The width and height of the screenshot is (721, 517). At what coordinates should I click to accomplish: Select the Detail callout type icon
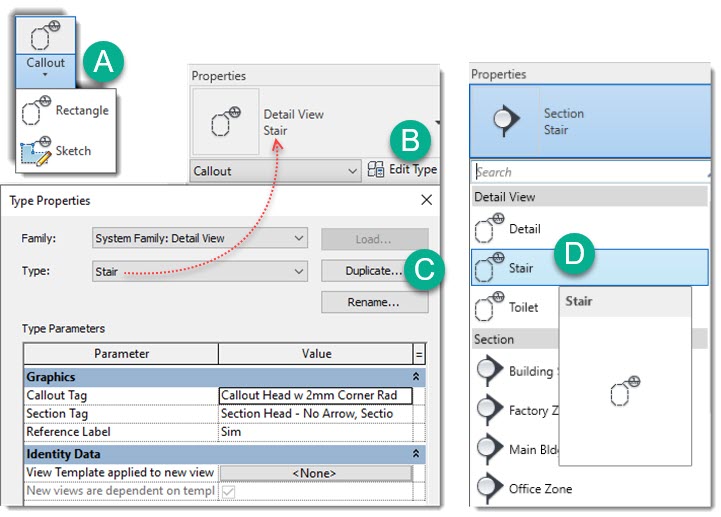coord(489,229)
